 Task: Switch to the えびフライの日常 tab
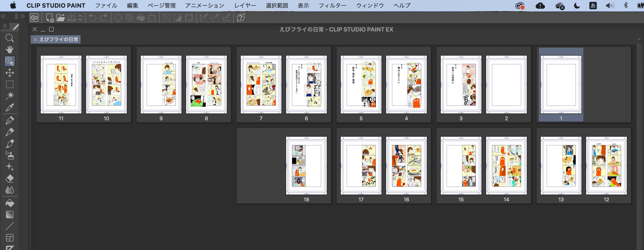point(59,40)
